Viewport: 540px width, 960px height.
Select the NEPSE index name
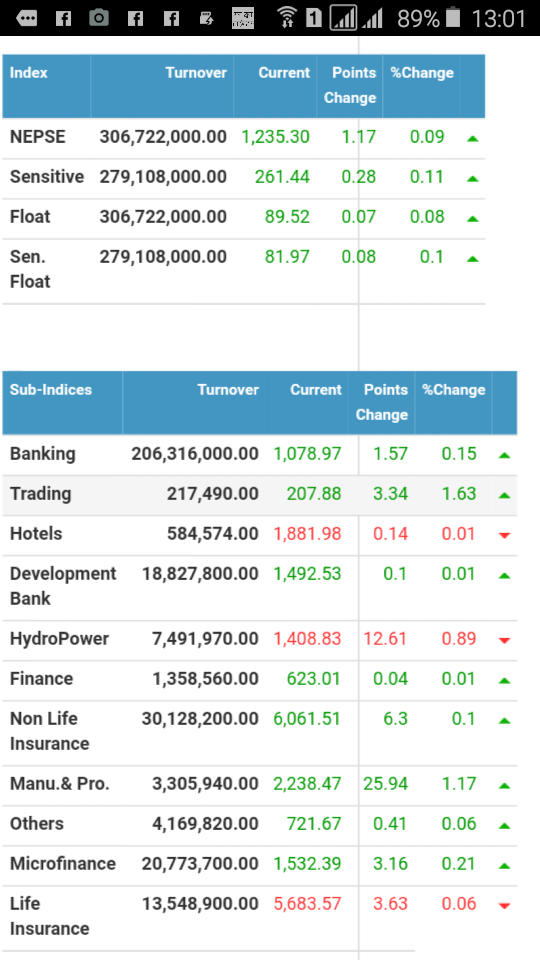[x=37, y=137]
